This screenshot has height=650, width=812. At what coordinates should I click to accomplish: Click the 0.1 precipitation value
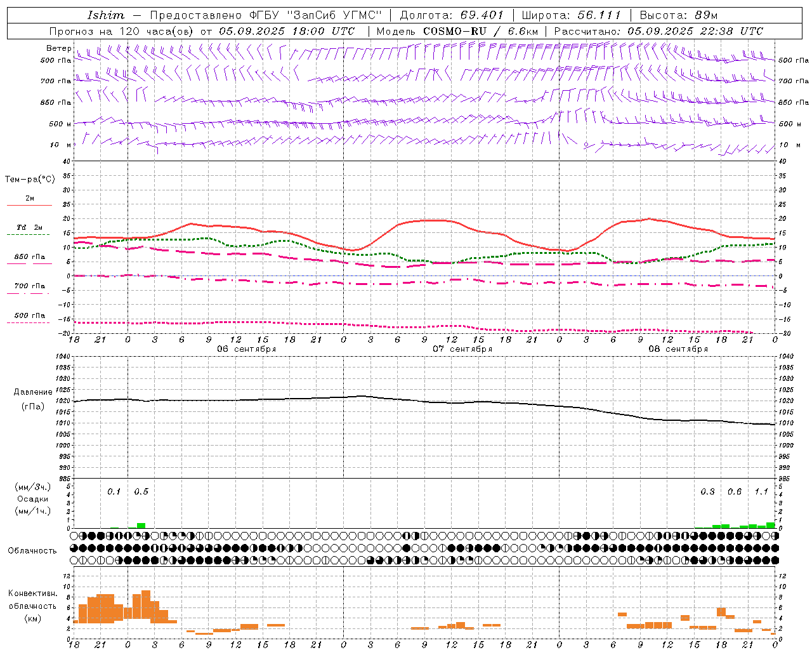[x=114, y=492]
